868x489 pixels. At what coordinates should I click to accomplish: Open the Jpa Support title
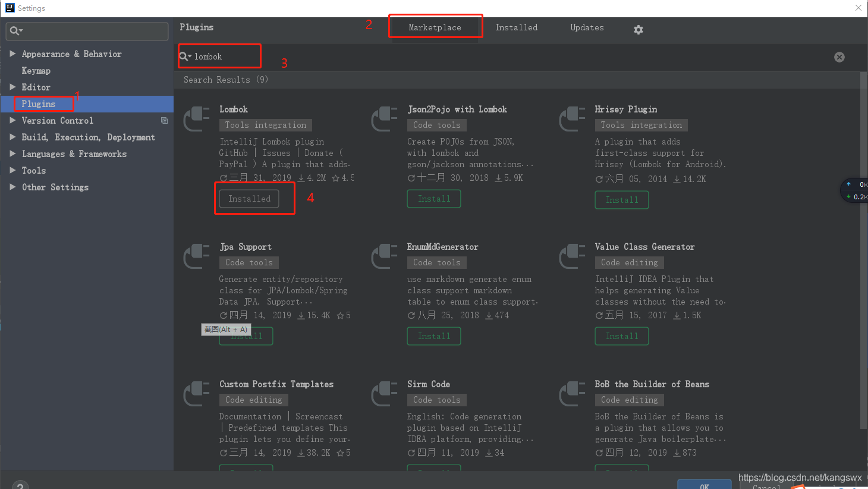[246, 247]
